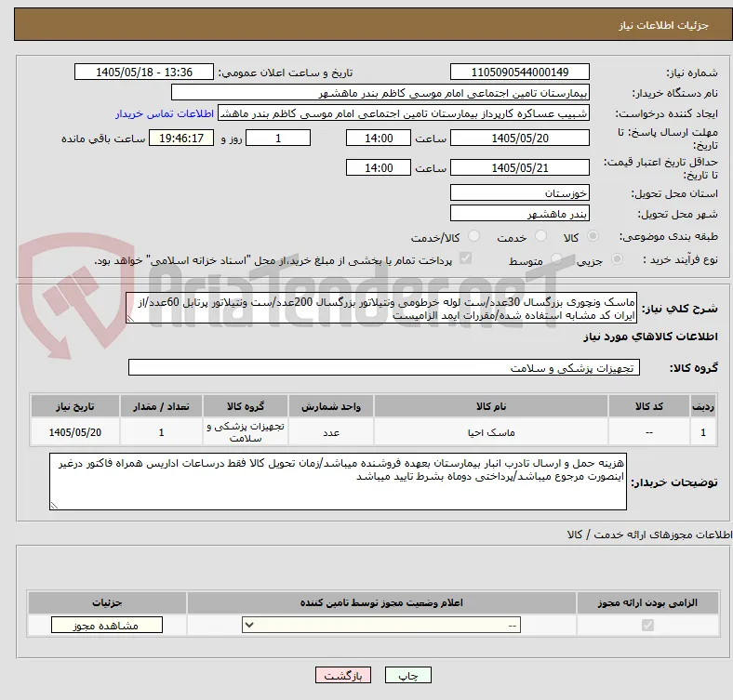The width and height of the screenshot is (733, 700).
Task: Click the need number field 1105090544000149
Action: (x=519, y=73)
